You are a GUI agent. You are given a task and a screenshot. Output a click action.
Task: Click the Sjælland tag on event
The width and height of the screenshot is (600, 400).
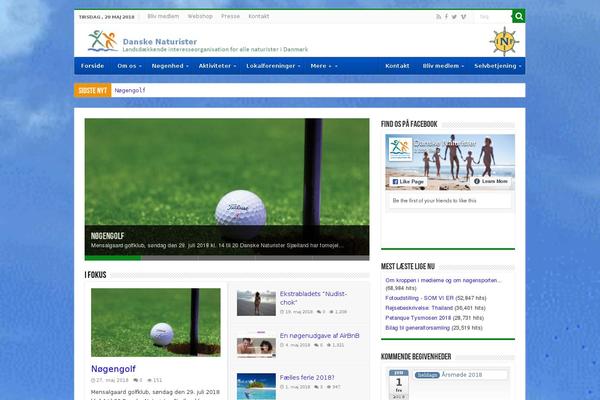tap(427, 375)
